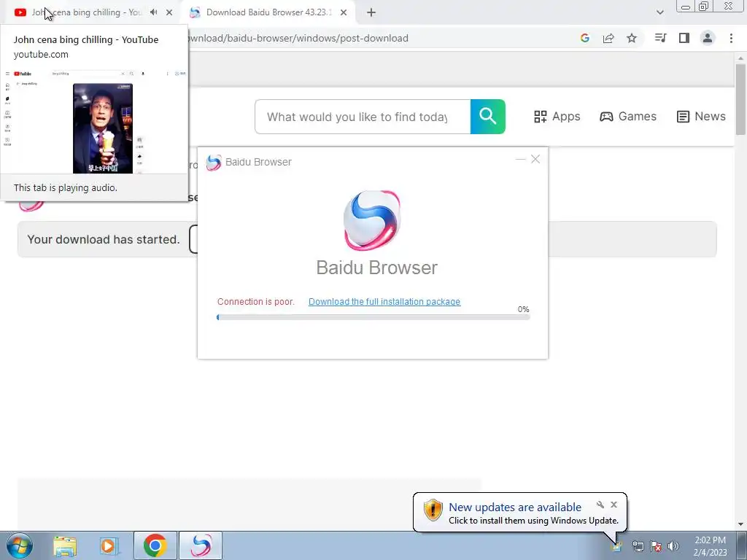Screen dimensions: 747x560
Task: Open the Action Center flag icon
Action: coord(656,546)
